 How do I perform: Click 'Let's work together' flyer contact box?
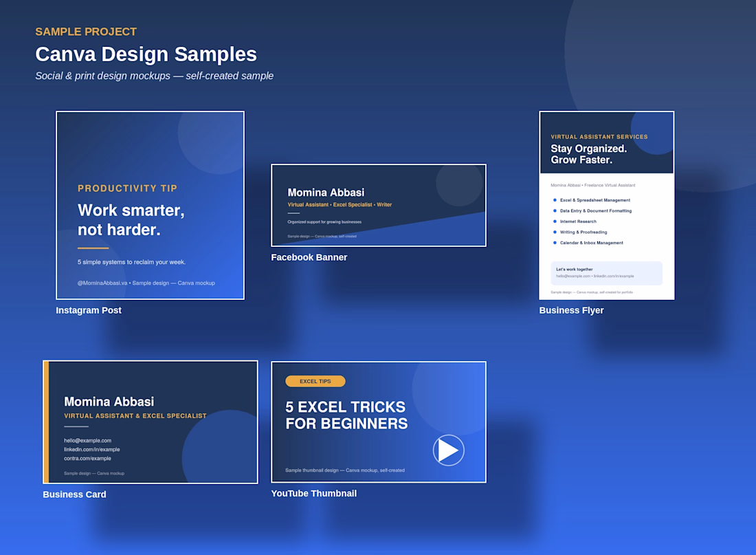[x=607, y=273]
